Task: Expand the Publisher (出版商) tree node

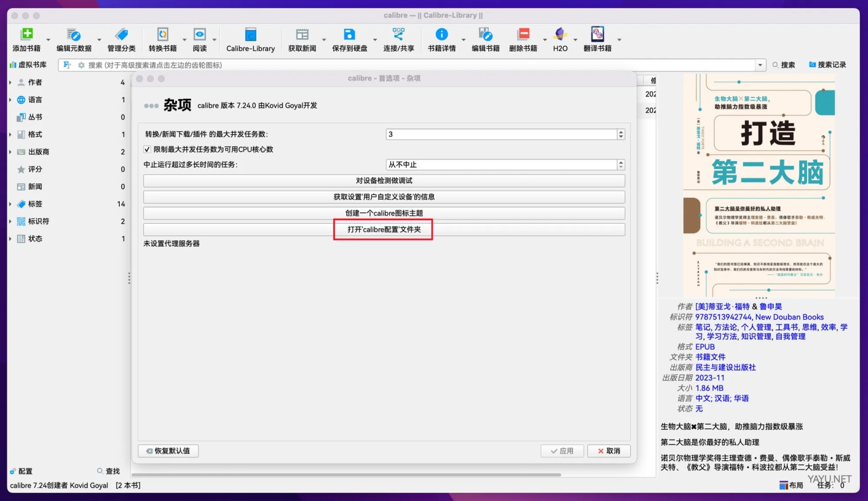Action: pyautogui.click(x=10, y=151)
